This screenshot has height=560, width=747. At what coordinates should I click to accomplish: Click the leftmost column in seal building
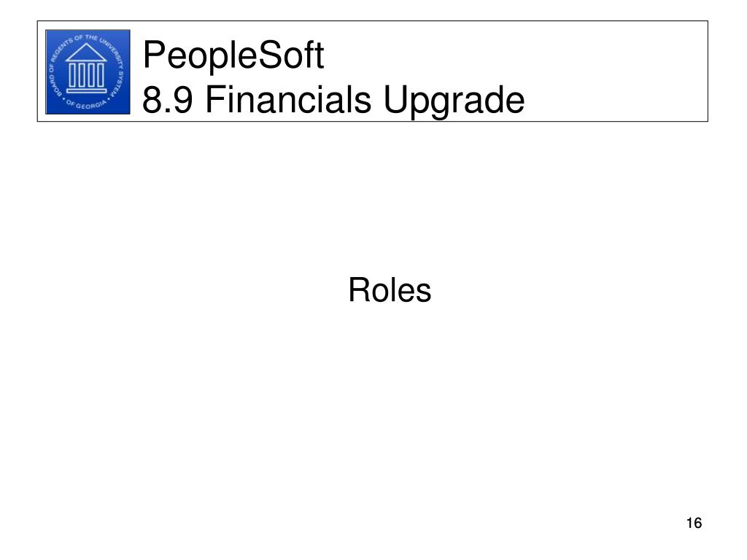click(x=73, y=75)
